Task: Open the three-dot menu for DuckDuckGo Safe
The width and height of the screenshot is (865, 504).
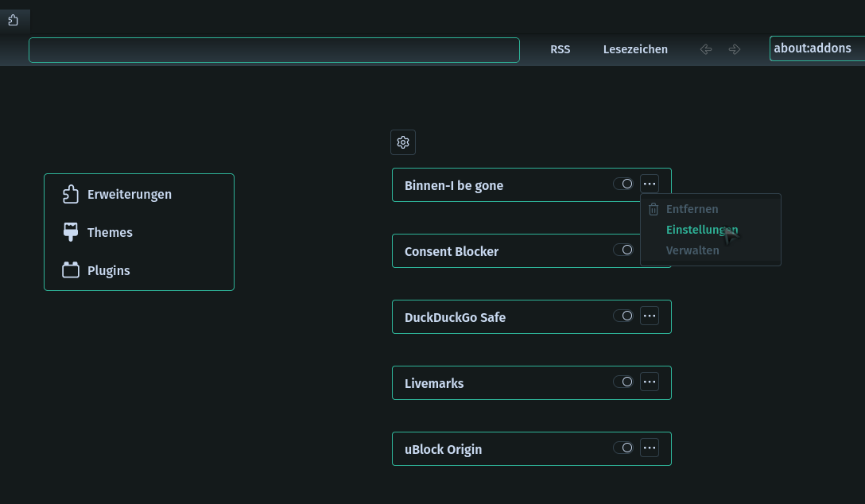Action: pos(650,316)
